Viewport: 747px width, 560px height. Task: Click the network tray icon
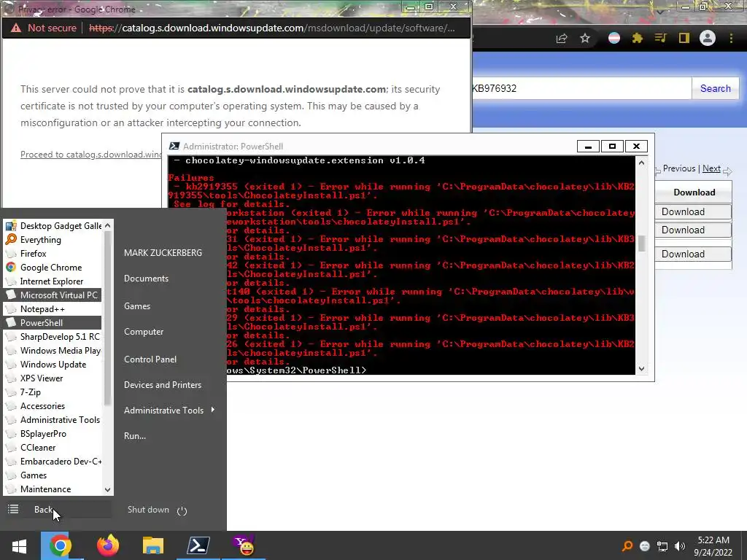(662, 546)
